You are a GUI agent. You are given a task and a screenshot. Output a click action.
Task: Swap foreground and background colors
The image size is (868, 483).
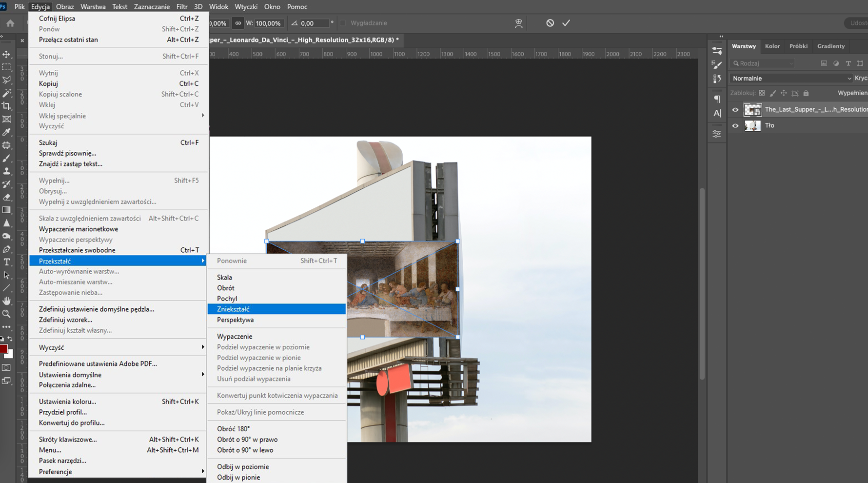pos(10,339)
